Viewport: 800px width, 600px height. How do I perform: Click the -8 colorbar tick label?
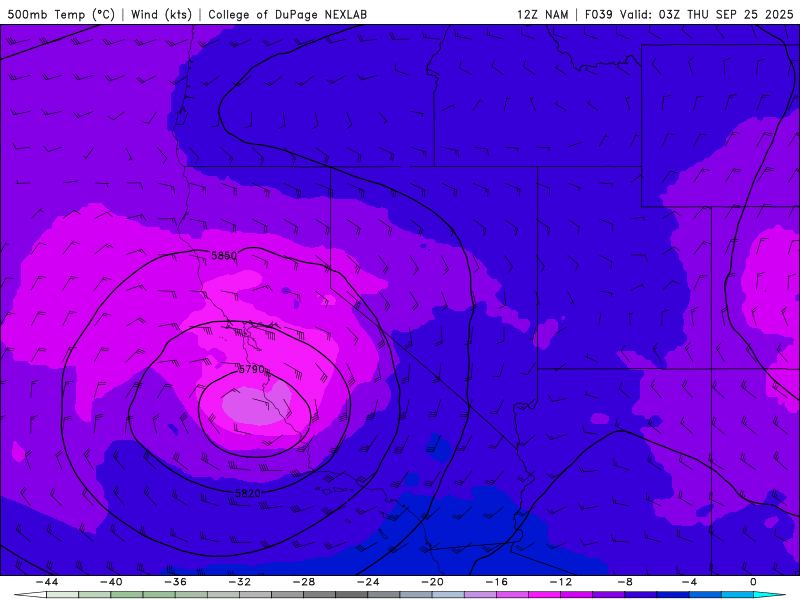point(626,582)
